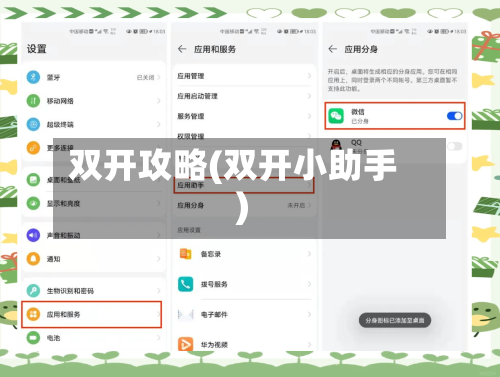
Task: Tap the orange 应用和服务 grid icon
Action: click(33, 314)
